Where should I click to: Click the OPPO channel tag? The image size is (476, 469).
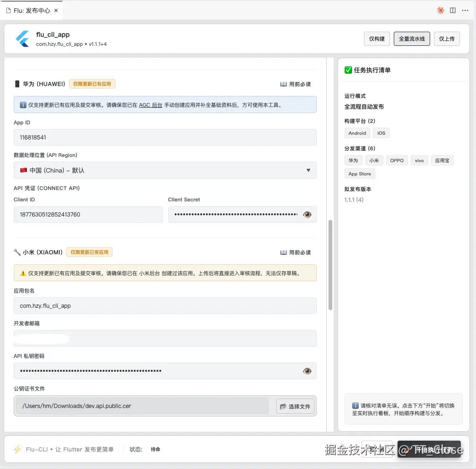[397, 160]
